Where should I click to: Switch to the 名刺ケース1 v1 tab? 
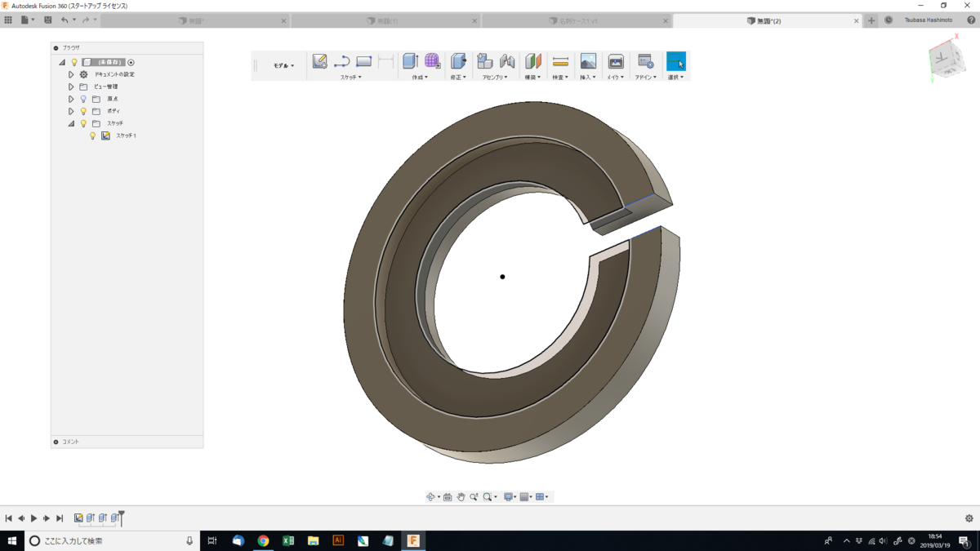[x=577, y=20]
